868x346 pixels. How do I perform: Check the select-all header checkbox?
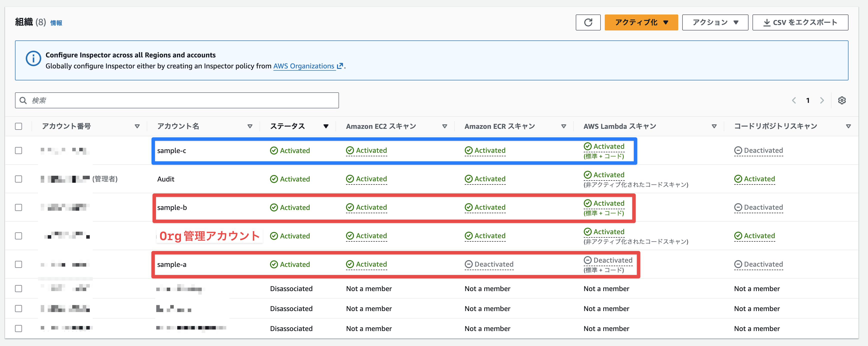[18, 126]
